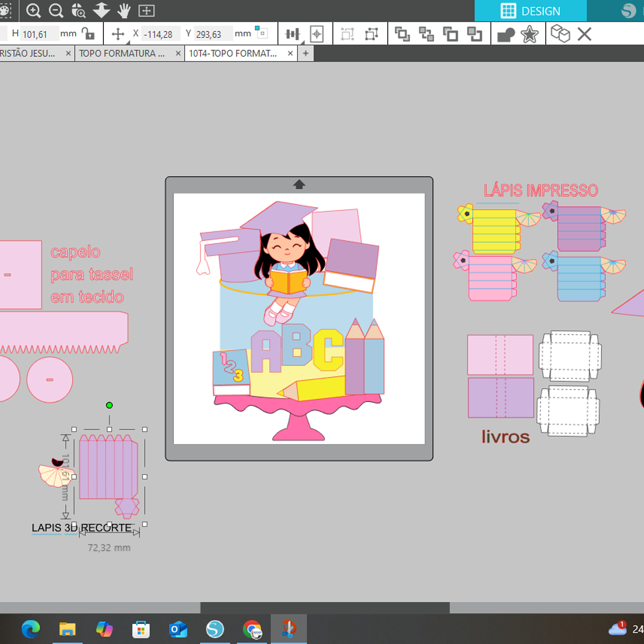The width and height of the screenshot is (644, 644).
Task: Click the Duplicate cubes icon
Action: pyautogui.click(x=560, y=33)
